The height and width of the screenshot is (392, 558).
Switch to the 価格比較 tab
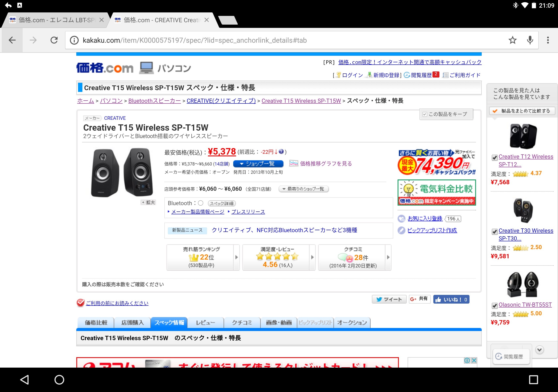click(x=96, y=323)
